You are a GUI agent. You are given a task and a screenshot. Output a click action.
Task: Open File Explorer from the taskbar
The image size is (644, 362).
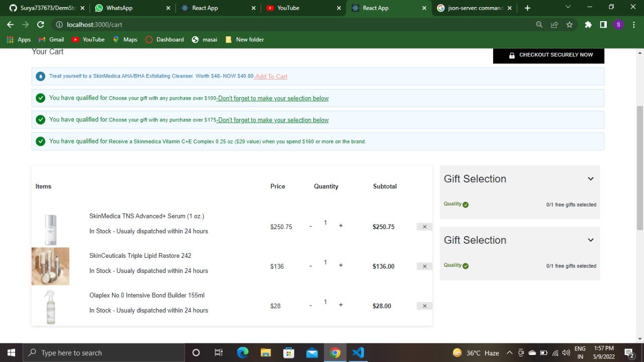266,352
